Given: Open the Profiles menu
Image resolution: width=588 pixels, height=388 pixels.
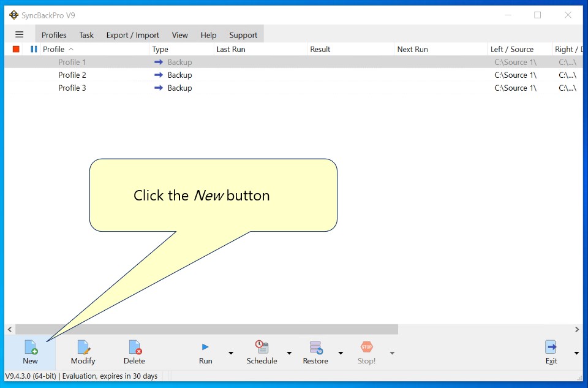Looking at the screenshot, I should tap(54, 35).
